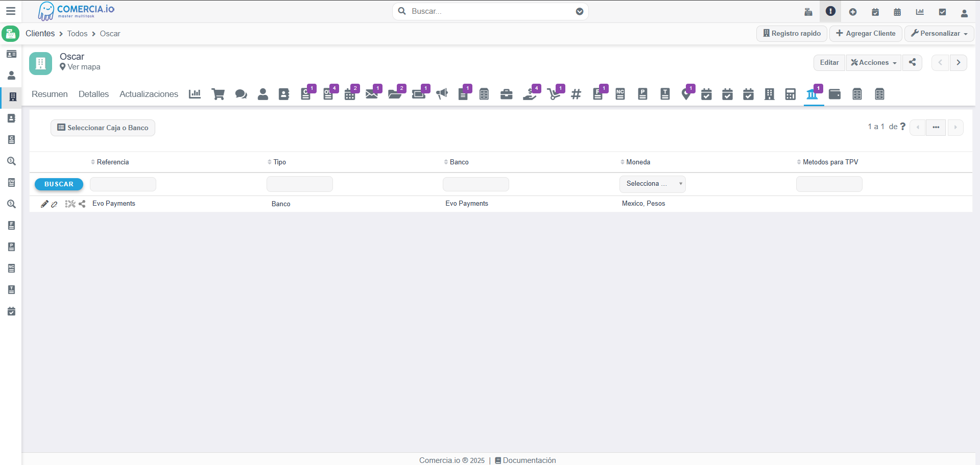
Task: Open the exclamation alerts icon
Action: coord(830,11)
